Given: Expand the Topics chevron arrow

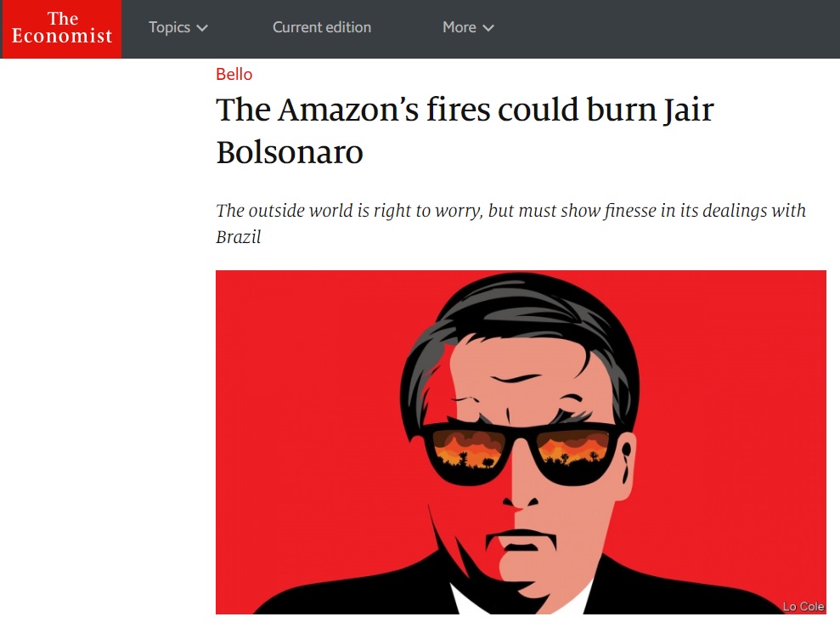Looking at the screenshot, I should (202, 28).
